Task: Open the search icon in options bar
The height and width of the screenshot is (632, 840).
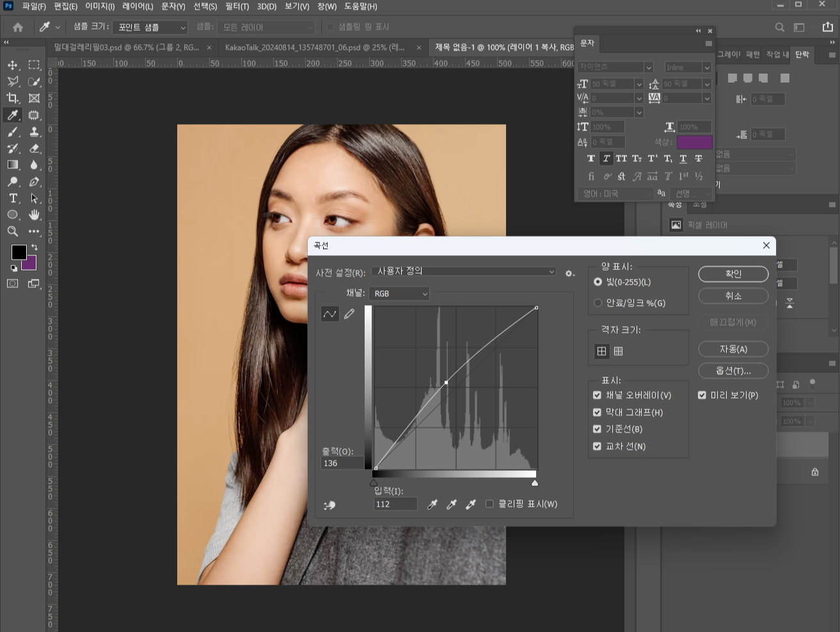Action: pos(779,28)
